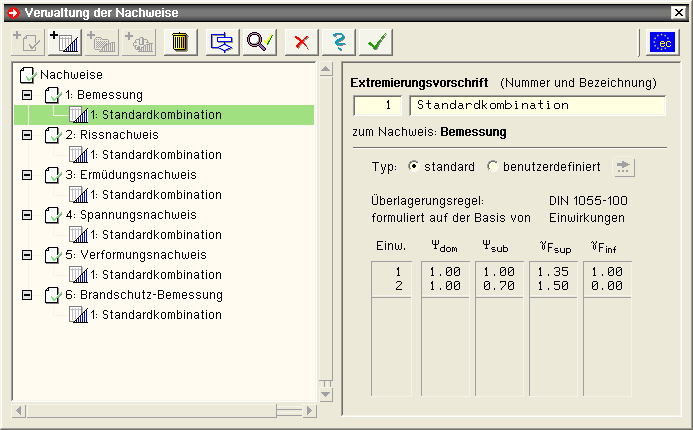Image resolution: width=693 pixels, height=430 pixels.
Task: Collapse the '1: Bemessung' tree node
Action: 27,95
